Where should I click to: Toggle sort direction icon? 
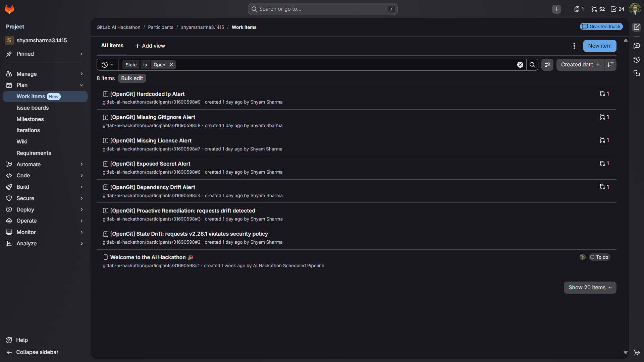tap(610, 65)
